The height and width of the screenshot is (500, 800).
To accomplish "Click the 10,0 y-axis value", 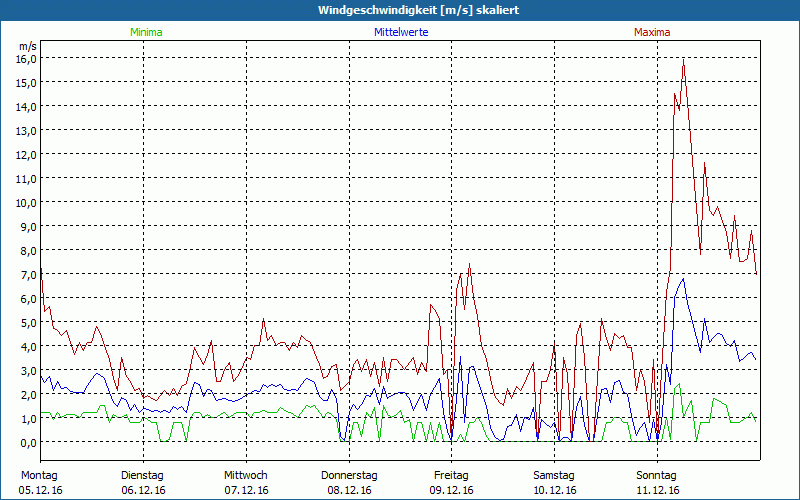I will [27, 203].
